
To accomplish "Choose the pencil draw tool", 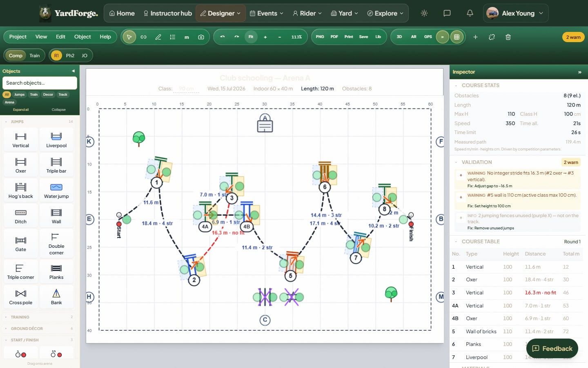I will pyautogui.click(x=158, y=37).
